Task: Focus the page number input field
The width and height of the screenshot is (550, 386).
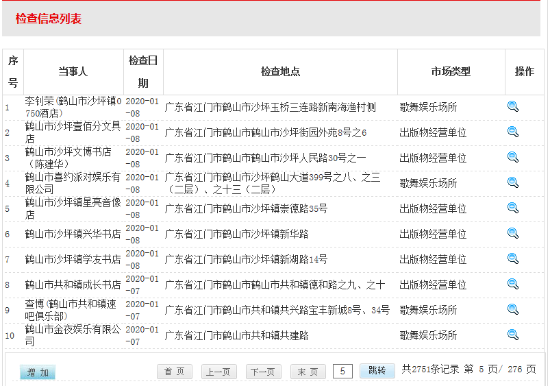Action: pos(343,371)
